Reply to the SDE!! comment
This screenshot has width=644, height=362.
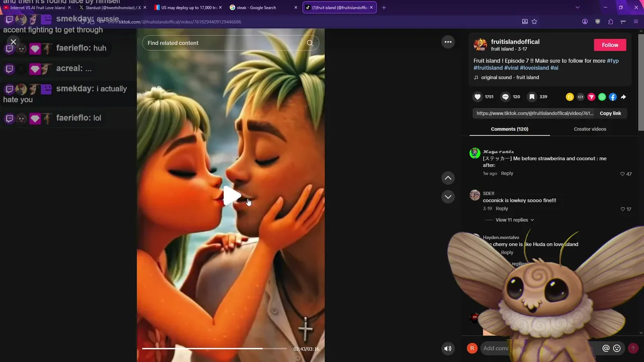[502, 209]
